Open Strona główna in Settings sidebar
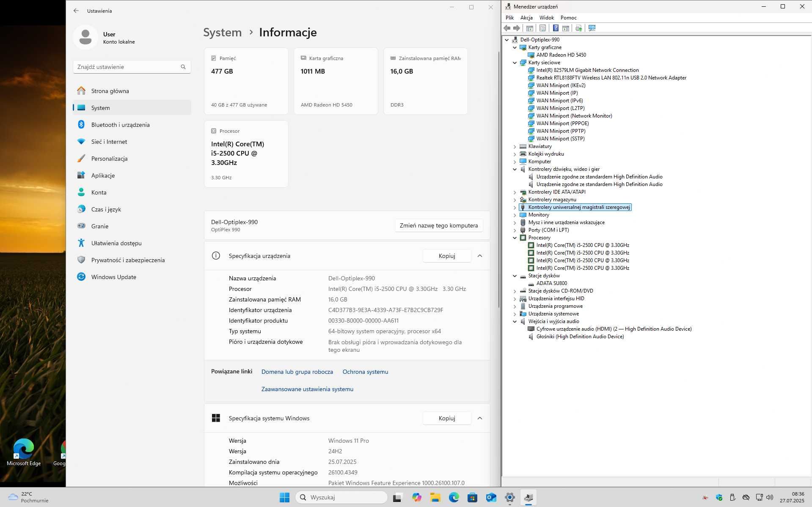Screen dimensions: 812x507 pyautogui.click(x=132, y=91)
